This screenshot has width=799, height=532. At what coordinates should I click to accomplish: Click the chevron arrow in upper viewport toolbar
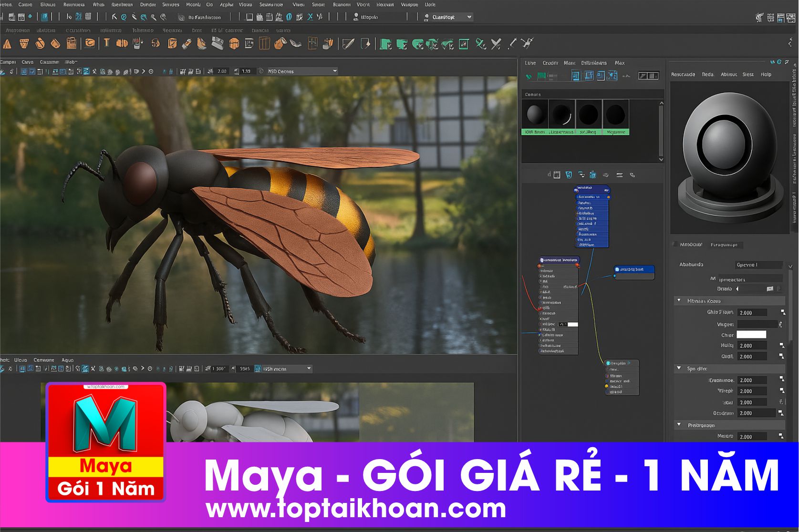point(143,72)
